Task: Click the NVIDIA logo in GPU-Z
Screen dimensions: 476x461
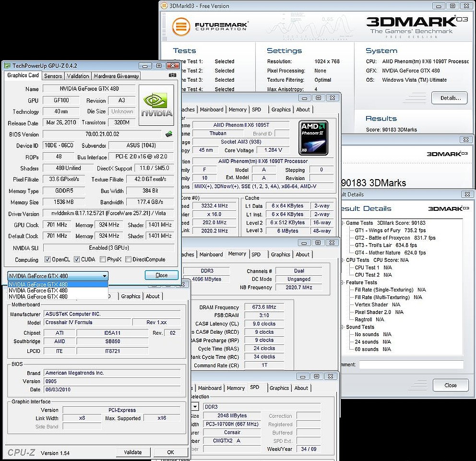Action: click(156, 105)
